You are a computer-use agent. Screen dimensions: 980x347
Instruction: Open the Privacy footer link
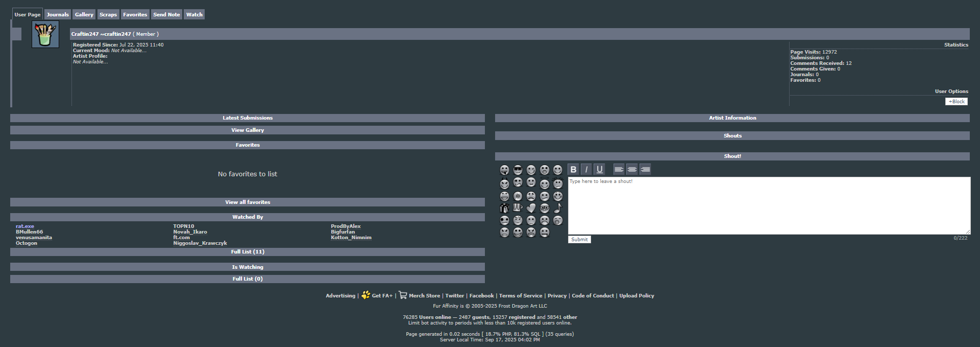pyautogui.click(x=557, y=295)
